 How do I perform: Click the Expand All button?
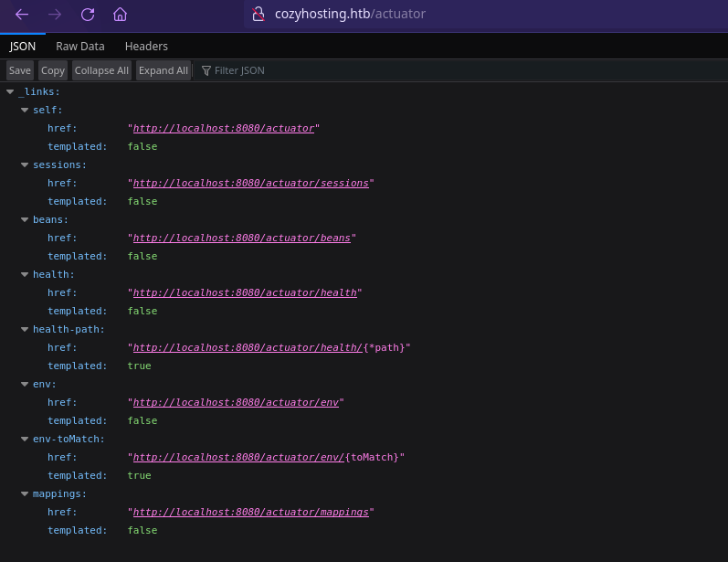coord(164,70)
